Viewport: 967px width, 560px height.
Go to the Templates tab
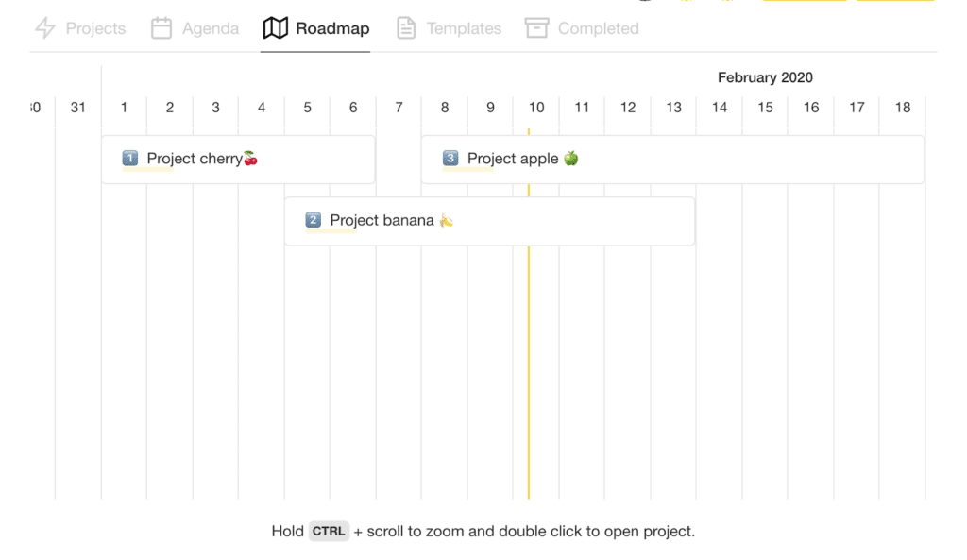pyautogui.click(x=463, y=28)
